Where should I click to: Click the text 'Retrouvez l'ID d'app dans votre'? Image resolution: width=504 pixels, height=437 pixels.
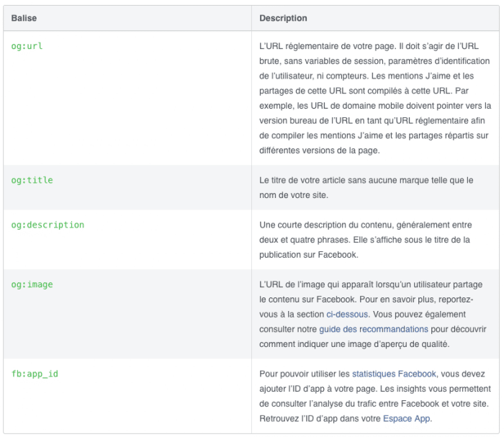[320, 418]
